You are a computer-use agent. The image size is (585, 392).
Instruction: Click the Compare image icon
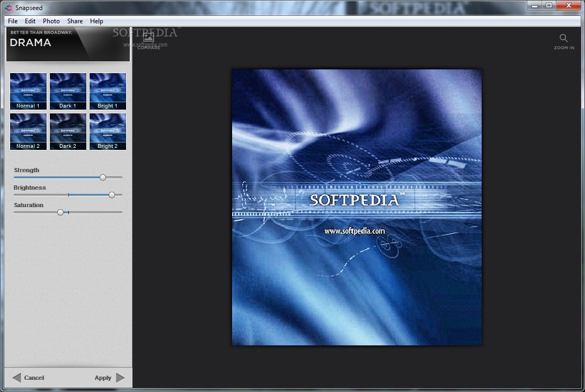148,37
